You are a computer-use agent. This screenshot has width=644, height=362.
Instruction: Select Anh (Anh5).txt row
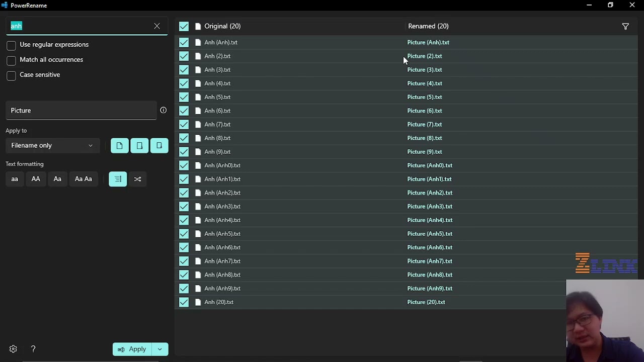[406, 234]
